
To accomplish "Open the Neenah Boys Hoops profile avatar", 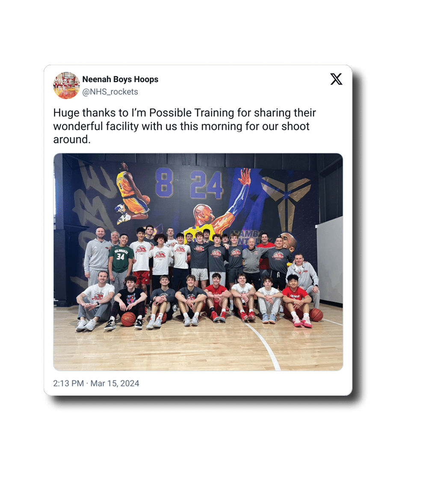I will [x=66, y=85].
